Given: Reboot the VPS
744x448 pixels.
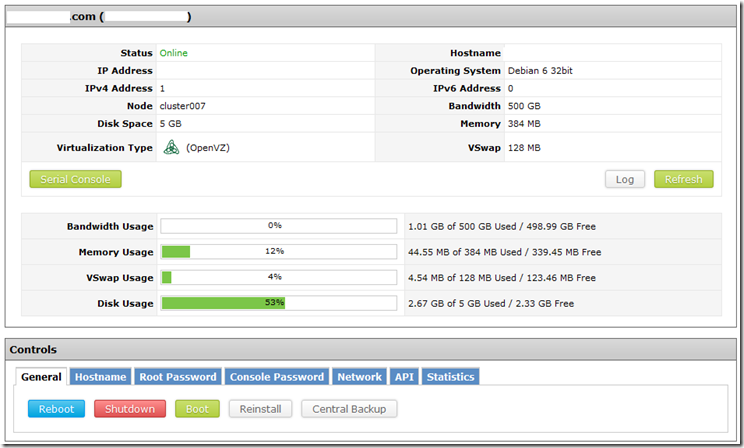Looking at the screenshot, I should [x=56, y=409].
